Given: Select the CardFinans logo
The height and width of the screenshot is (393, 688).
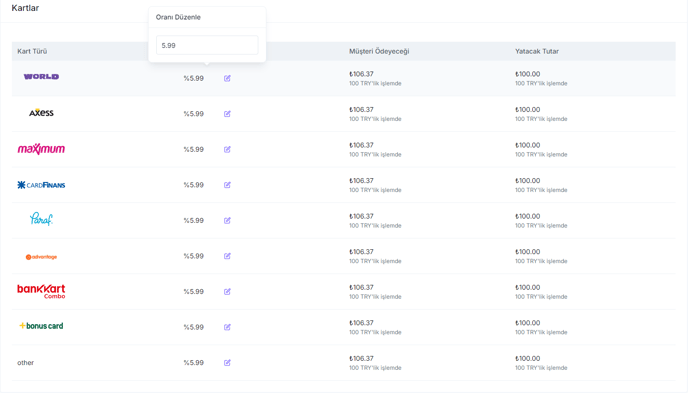Looking at the screenshot, I should click(41, 185).
